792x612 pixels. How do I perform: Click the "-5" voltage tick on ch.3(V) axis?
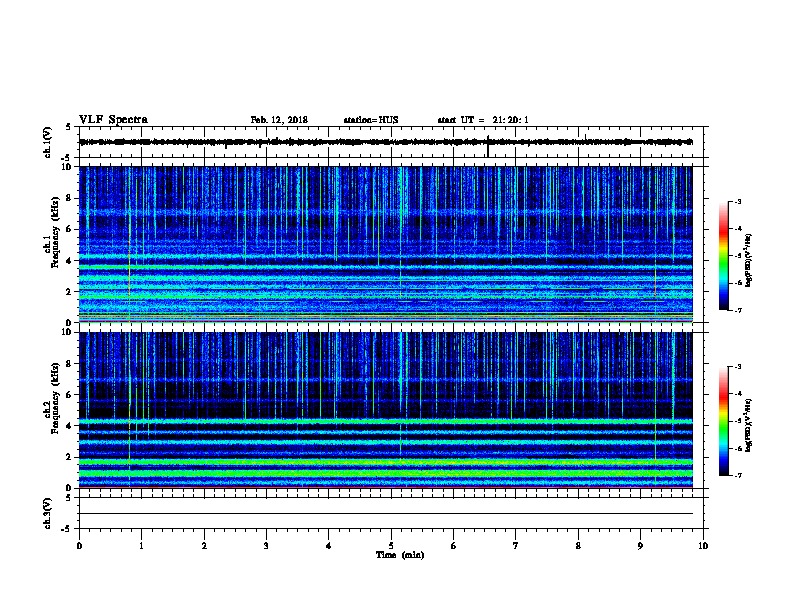pos(67,529)
